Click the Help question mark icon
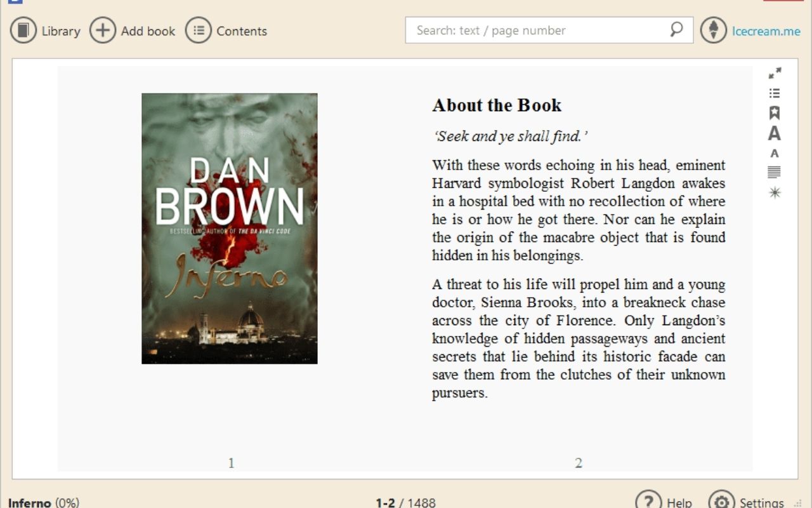Viewport: 812px width, 508px height. 648,502
